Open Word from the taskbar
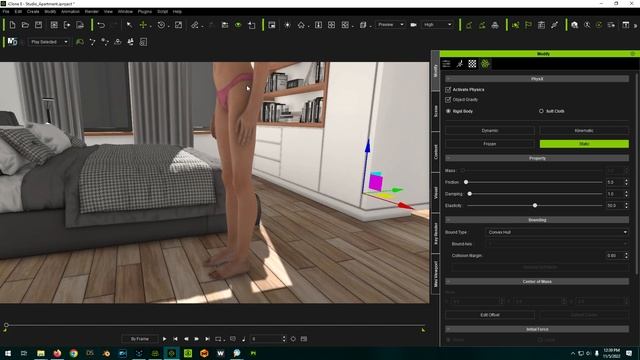Image resolution: width=640 pixels, height=360 pixels. click(x=220, y=353)
